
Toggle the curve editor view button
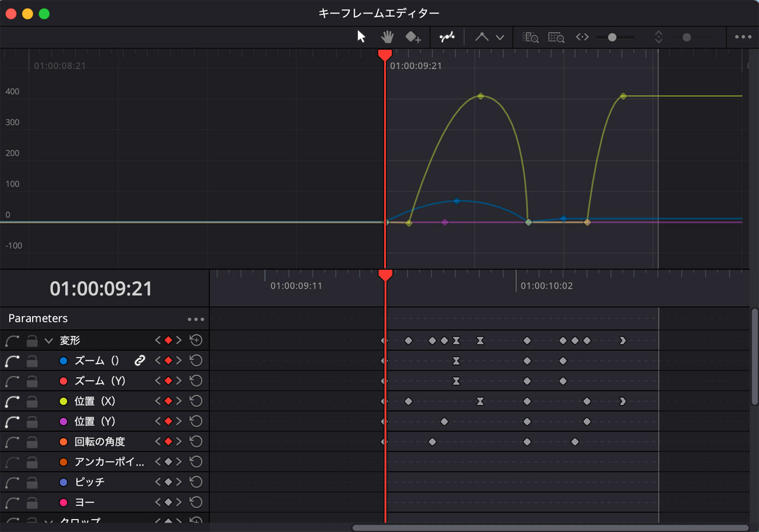coord(447,37)
